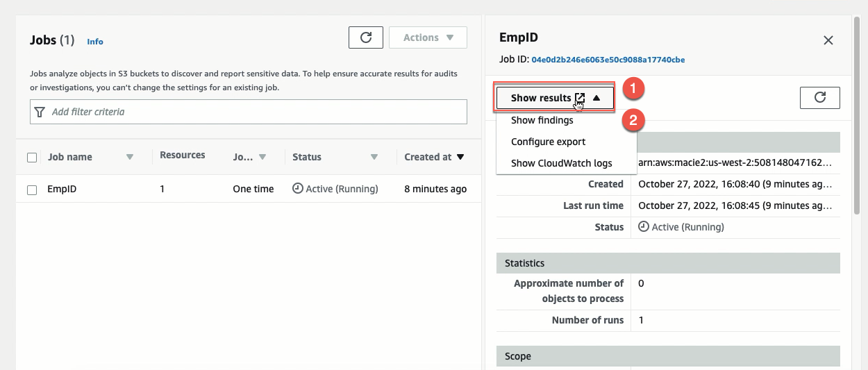This screenshot has width=868, height=370.
Task: Tick the EmpID job checkbox
Action: (x=32, y=190)
